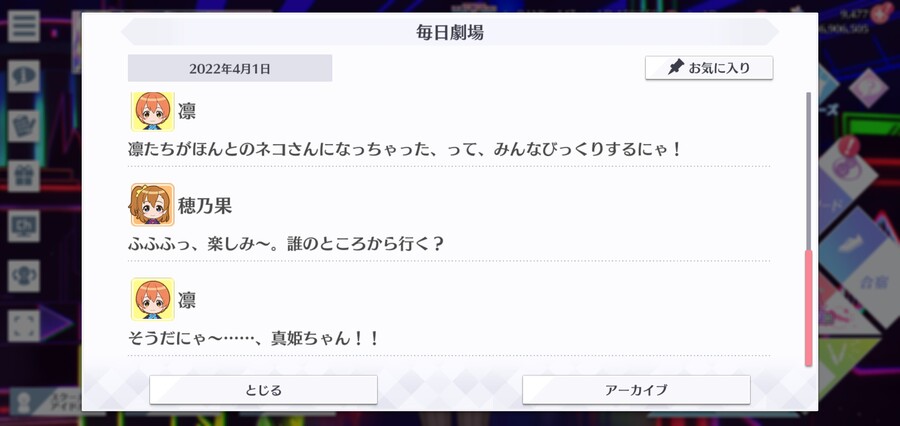This screenshot has height=426, width=900.
Task: Toggle the fullscreen brackets icon
Action: coord(24,326)
